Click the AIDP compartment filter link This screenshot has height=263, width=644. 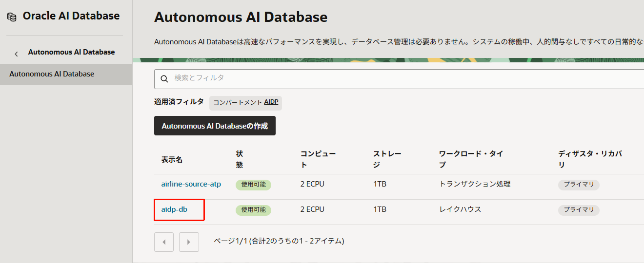click(272, 103)
